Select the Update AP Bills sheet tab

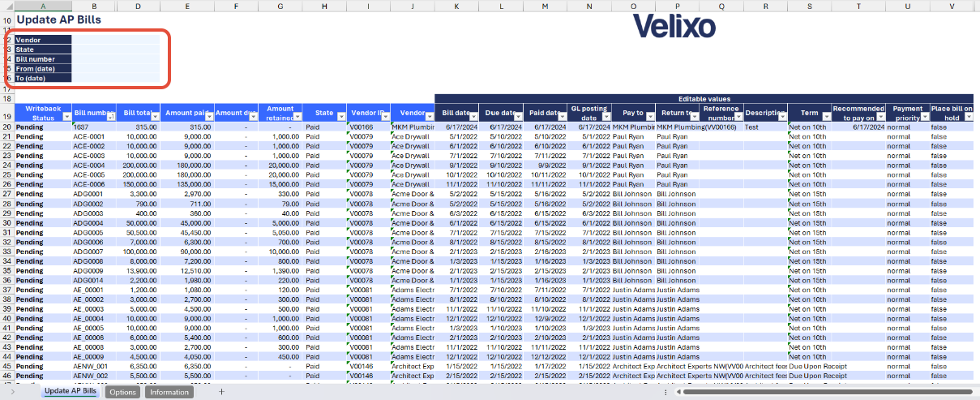[71, 391]
